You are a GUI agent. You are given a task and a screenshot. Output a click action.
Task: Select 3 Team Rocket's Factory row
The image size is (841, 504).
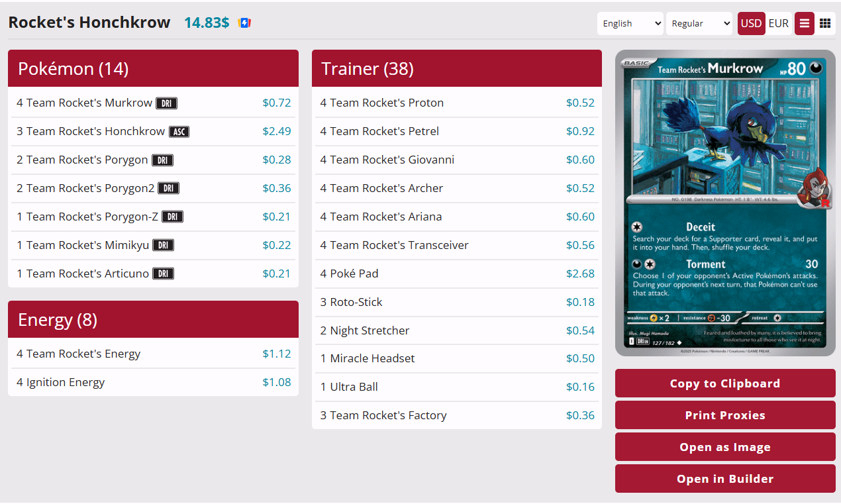(457, 416)
